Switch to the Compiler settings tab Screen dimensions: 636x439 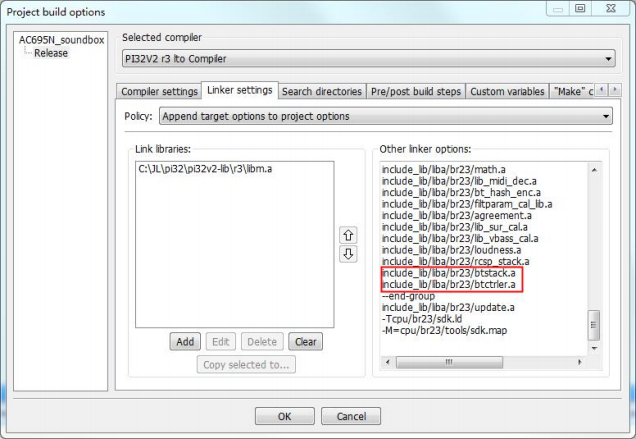click(x=159, y=92)
